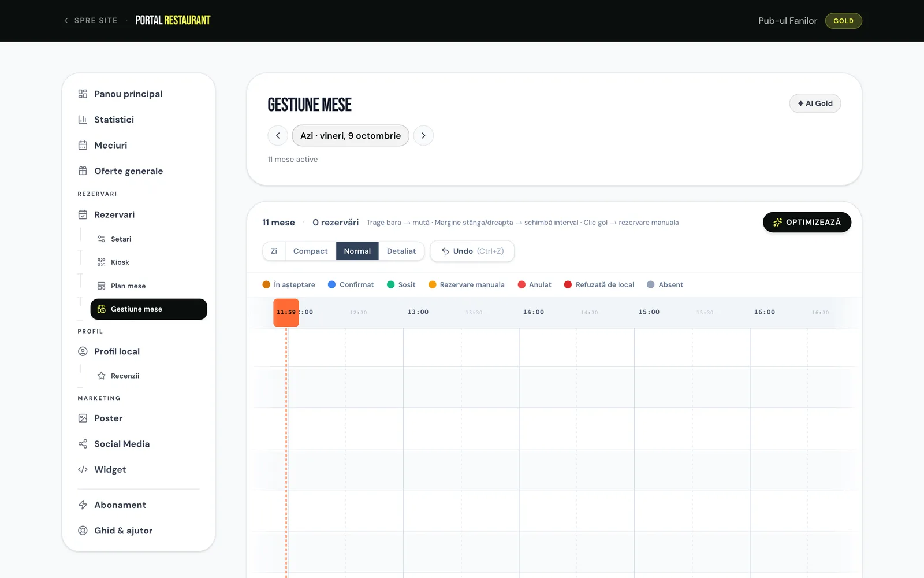Click the GOLD plan badge
This screenshot has width=924, height=578.
[x=843, y=21]
